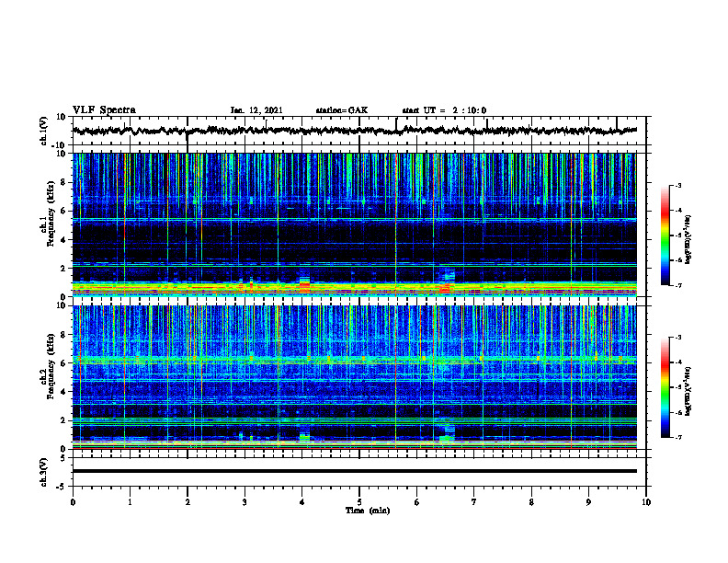Click the "5" tick on ch.3(V) axis
This screenshot has width=728, height=563.
click(63, 458)
